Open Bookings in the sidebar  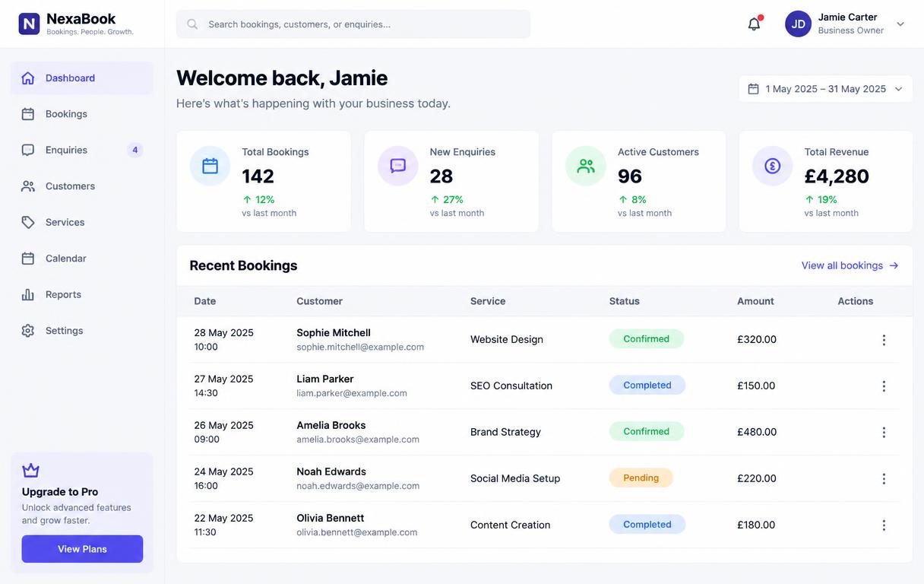tap(82, 114)
